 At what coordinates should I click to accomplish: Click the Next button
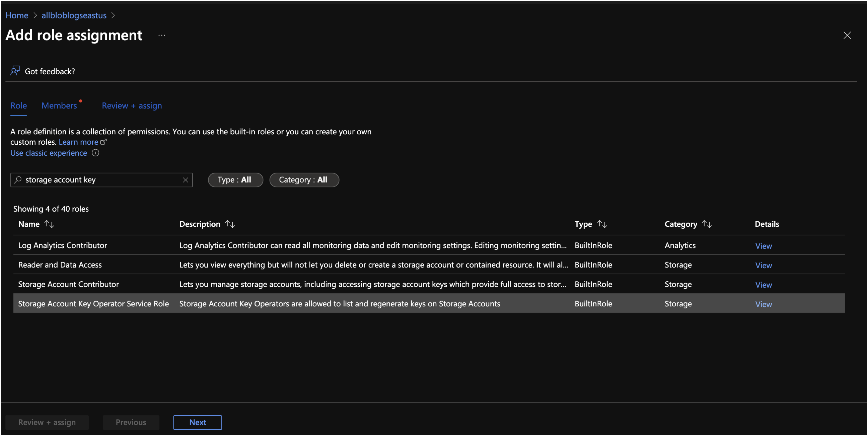pyautogui.click(x=197, y=422)
